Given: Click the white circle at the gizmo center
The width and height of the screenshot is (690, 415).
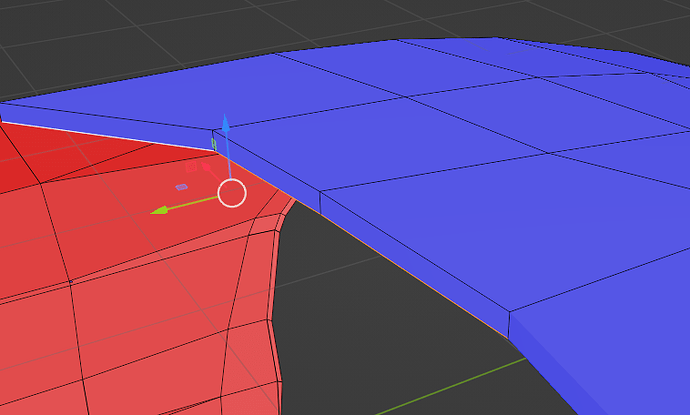Looking at the screenshot, I should tap(232, 193).
